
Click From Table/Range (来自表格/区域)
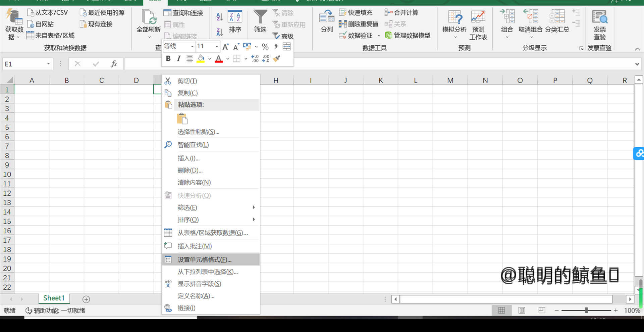[x=50, y=36]
